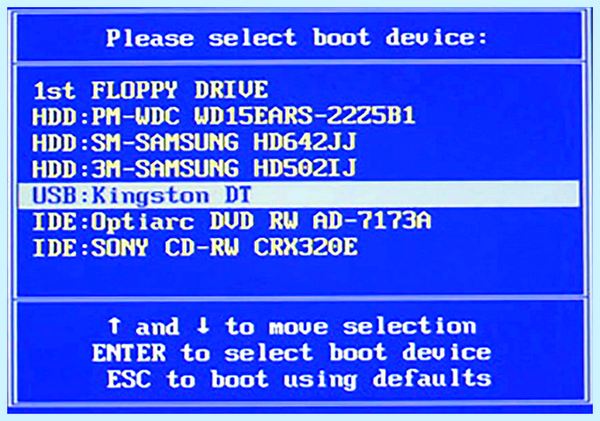The width and height of the screenshot is (600, 421).
Task: Click highlighted USB:Kingston DT entry
Action: [x=298, y=195]
